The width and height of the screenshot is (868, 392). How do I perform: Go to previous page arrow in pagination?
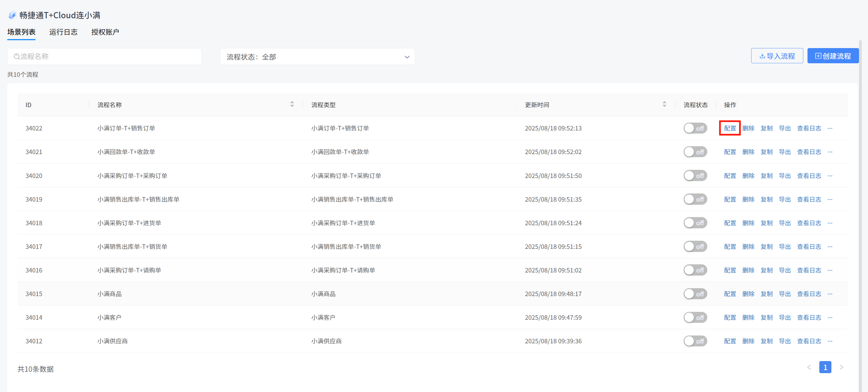pyautogui.click(x=809, y=367)
